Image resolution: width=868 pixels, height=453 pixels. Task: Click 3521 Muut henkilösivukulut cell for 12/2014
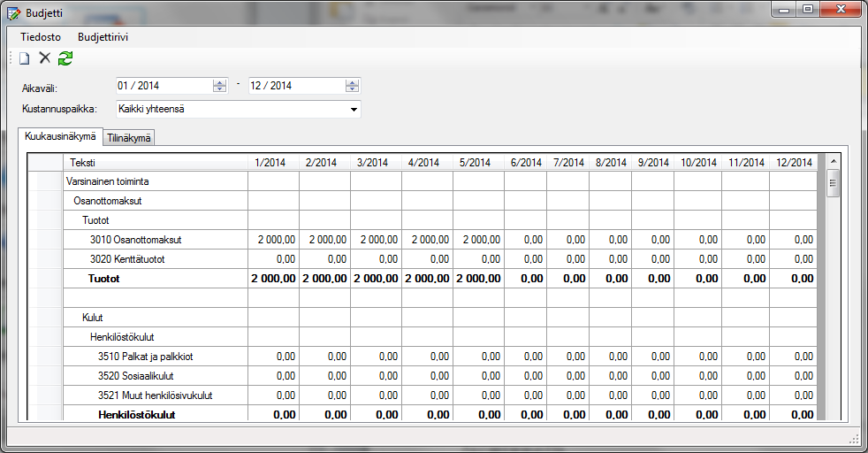click(x=793, y=395)
